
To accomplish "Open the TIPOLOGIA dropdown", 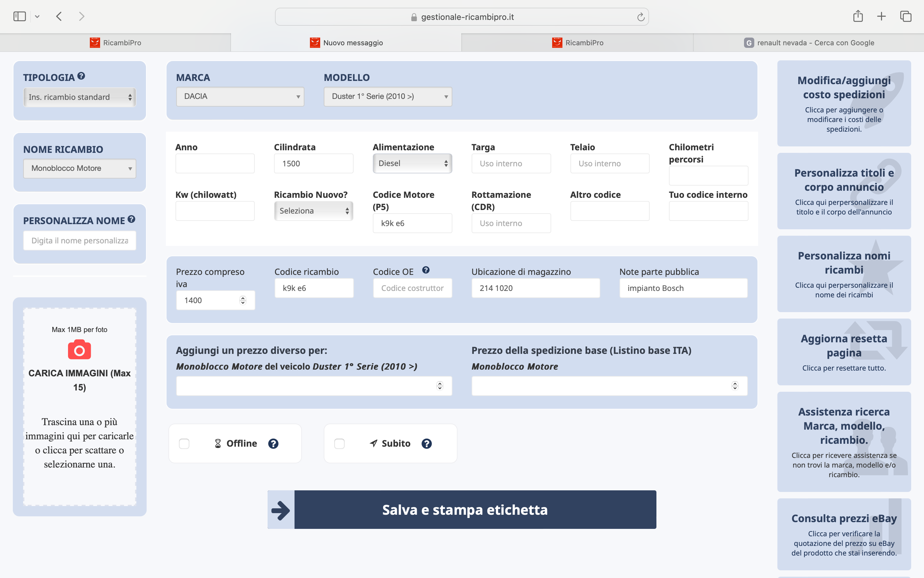I will coord(80,97).
